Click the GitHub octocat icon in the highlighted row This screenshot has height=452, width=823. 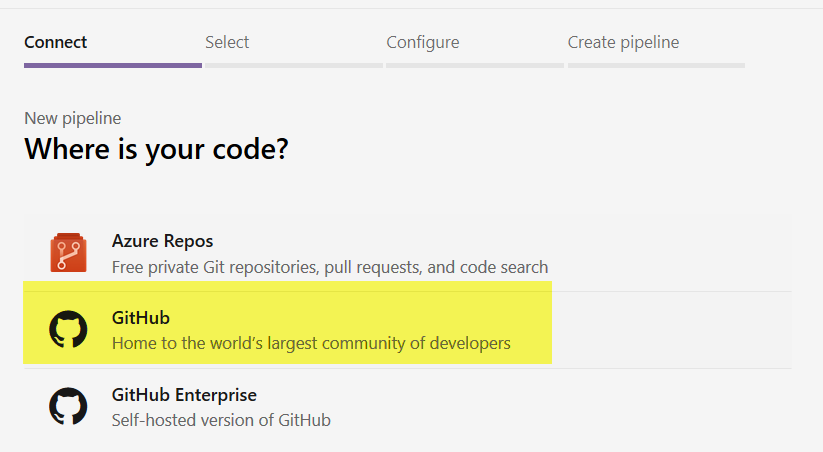[x=68, y=329]
